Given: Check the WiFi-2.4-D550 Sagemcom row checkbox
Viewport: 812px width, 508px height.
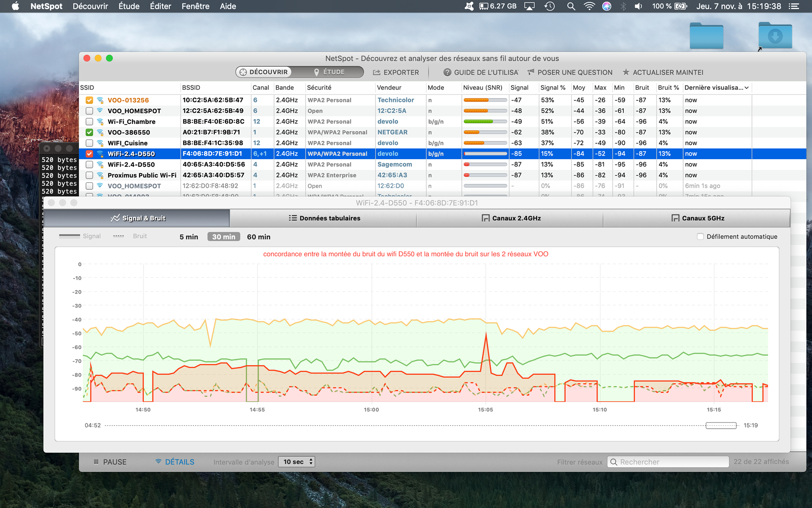Looking at the screenshot, I should (x=89, y=164).
